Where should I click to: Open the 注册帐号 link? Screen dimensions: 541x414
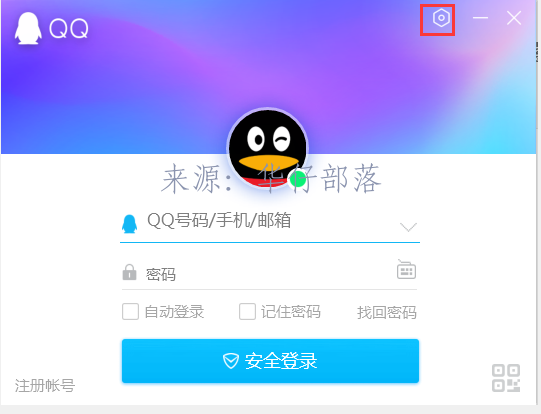pos(45,386)
